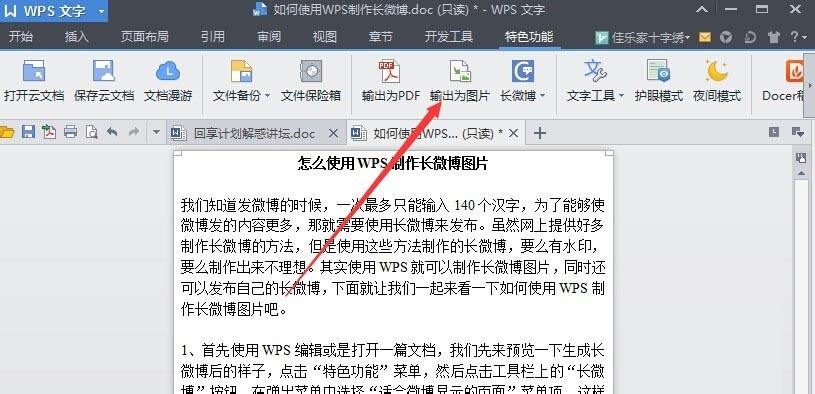Viewport: 815px width, 394px height.
Task: Click the 长微博 icon
Action: 522,72
